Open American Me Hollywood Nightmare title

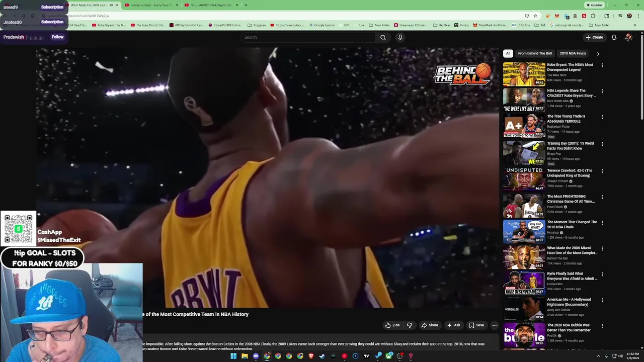[569, 302]
